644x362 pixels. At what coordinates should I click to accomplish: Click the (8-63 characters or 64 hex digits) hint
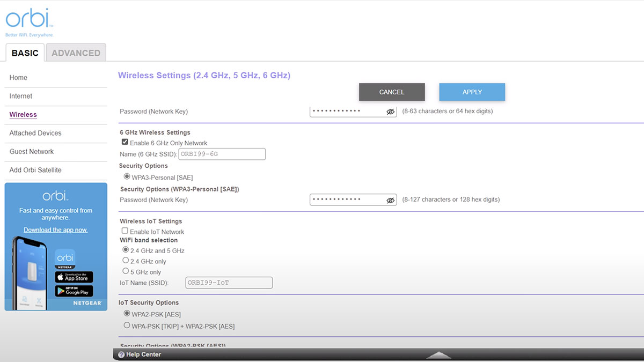click(448, 112)
